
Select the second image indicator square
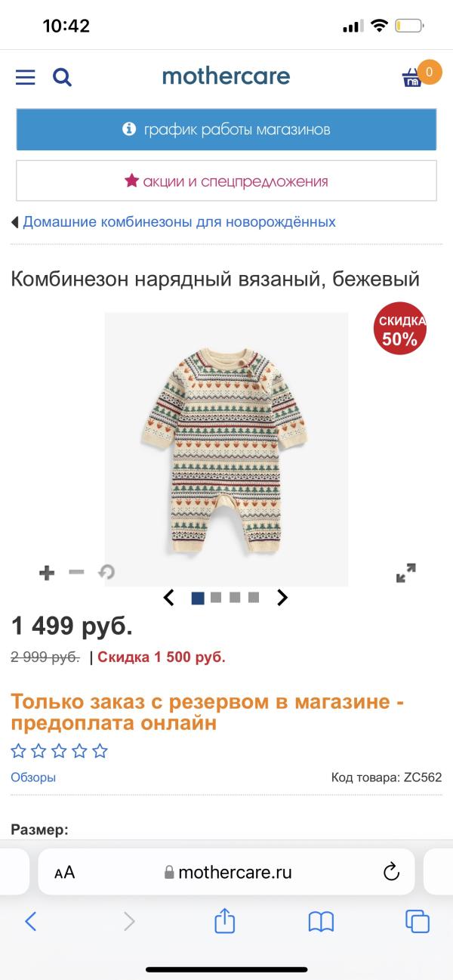(x=216, y=598)
